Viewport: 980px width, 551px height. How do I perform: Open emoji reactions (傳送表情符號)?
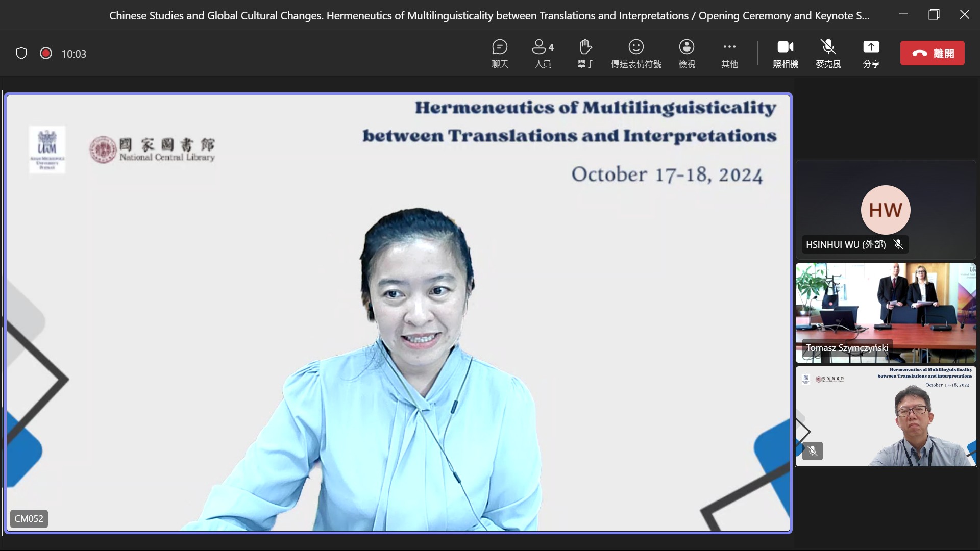click(636, 54)
